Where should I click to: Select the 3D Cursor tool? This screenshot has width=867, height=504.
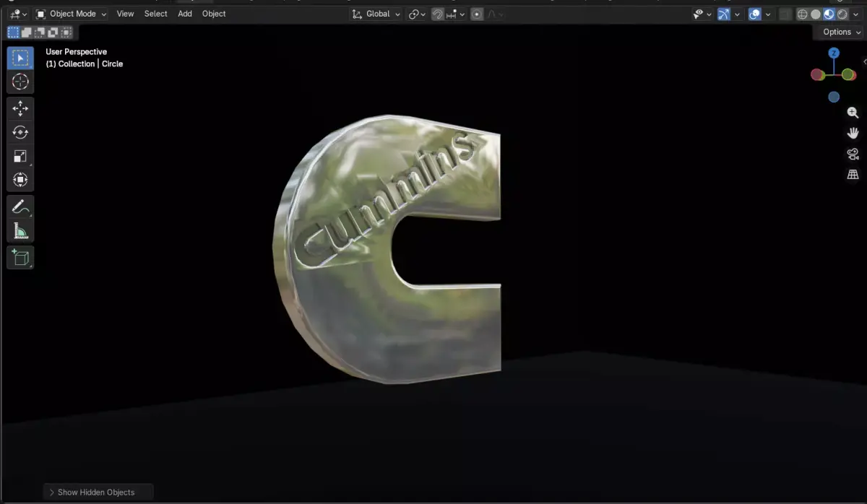pyautogui.click(x=20, y=82)
